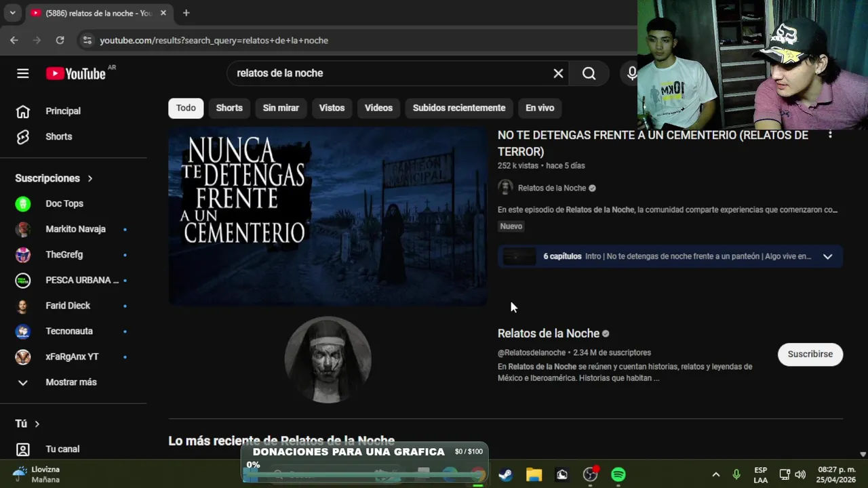Select Subidos recientemente filter chip
This screenshot has height=488, width=868.
pos(459,108)
